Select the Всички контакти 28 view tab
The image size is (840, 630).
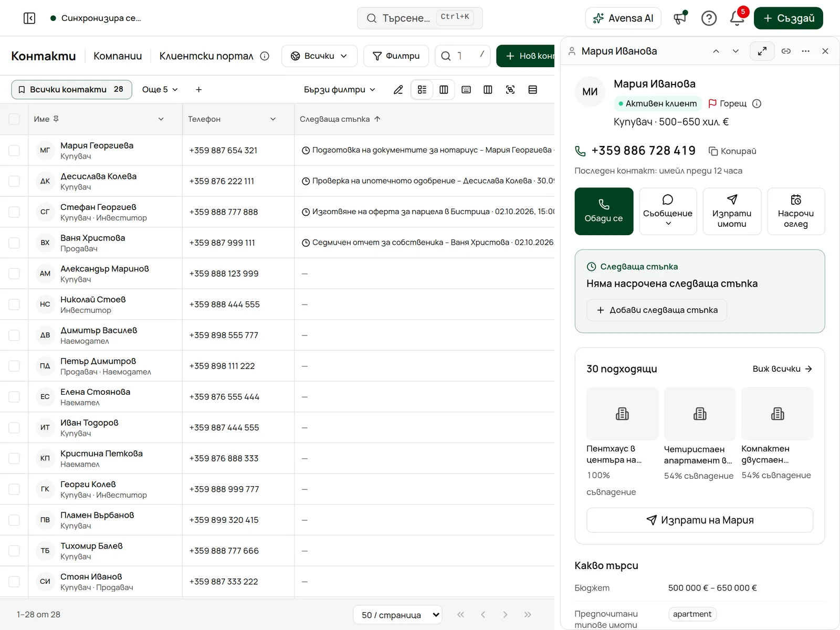coord(71,90)
